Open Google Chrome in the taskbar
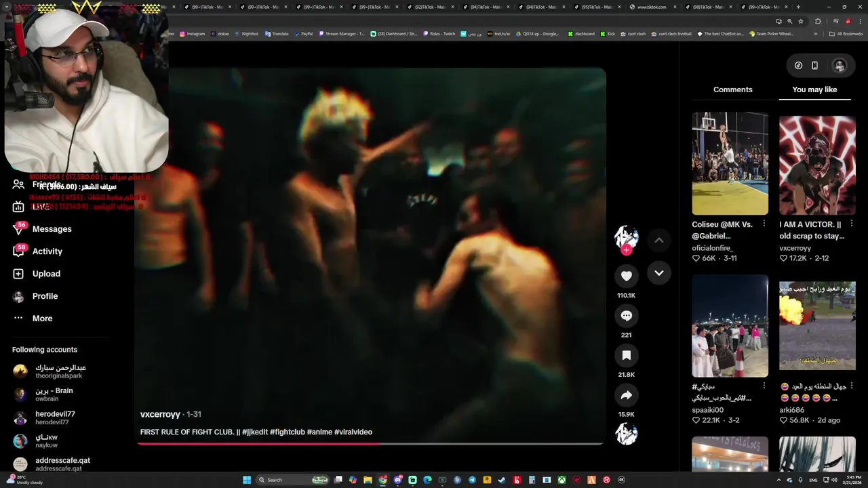This screenshot has height=488, width=868. (x=382, y=480)
